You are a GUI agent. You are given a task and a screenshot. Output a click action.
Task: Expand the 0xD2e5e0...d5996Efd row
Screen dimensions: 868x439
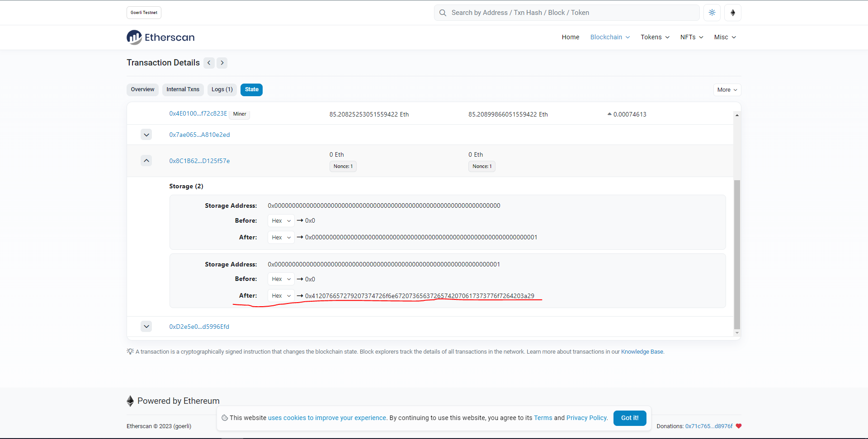[146, 327]
